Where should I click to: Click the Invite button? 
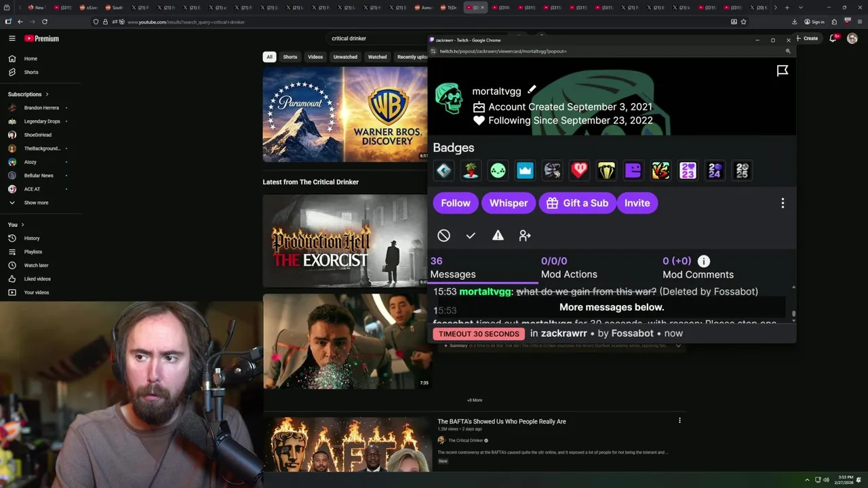pyautogui.click(x=637, y=203)
